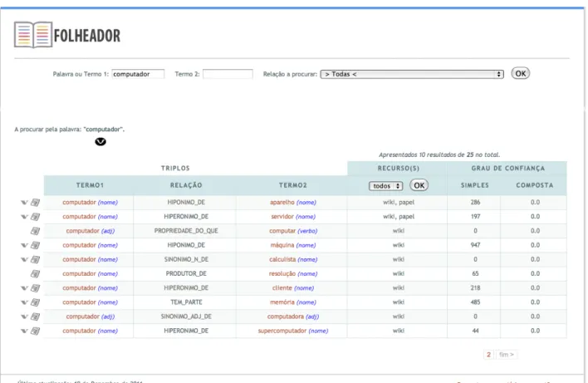Click the 'aparelho' term link

coord(282,202)
